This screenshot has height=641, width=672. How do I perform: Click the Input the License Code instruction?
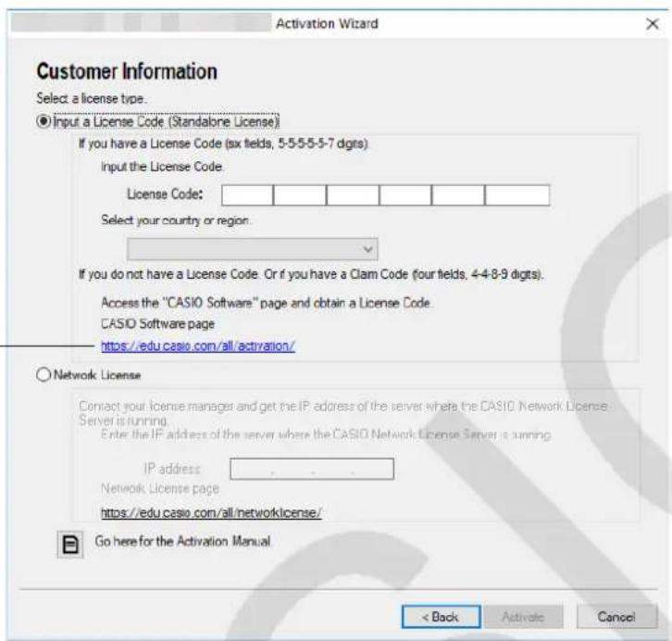tap(162, 167)
